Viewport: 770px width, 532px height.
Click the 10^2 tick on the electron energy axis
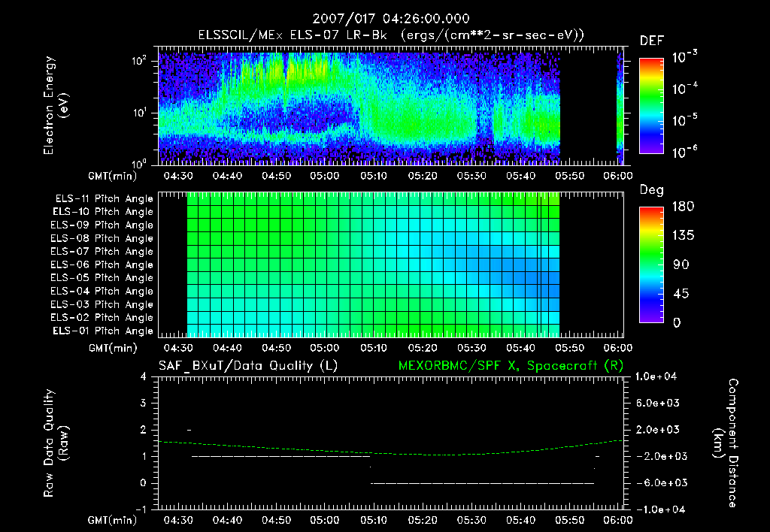click(x=139, y=62)
